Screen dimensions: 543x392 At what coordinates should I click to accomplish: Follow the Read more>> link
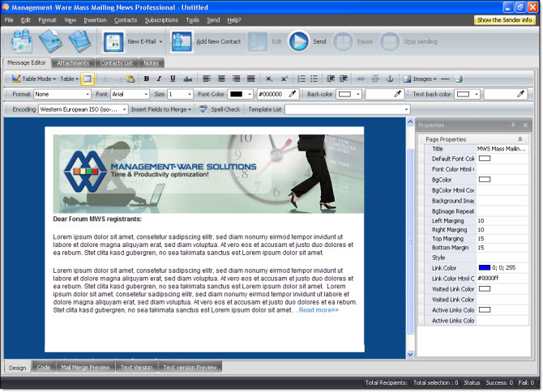pyautogui.click(x=319, y=310)
